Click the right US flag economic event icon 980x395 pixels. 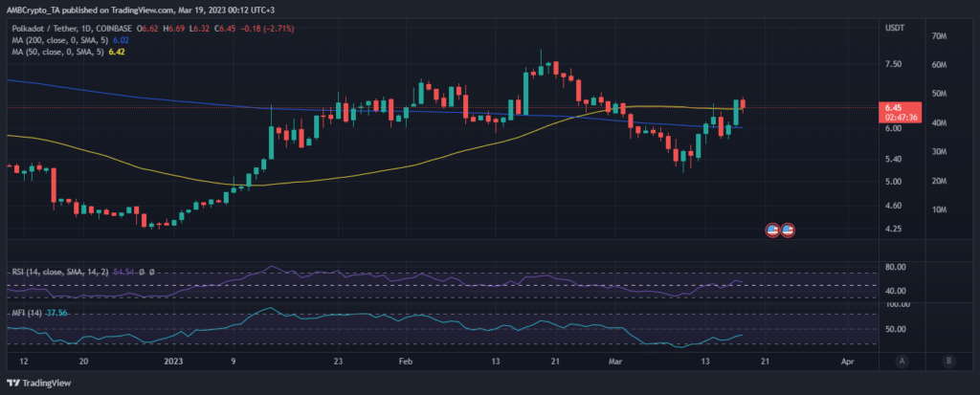click(x=788, y=230)
